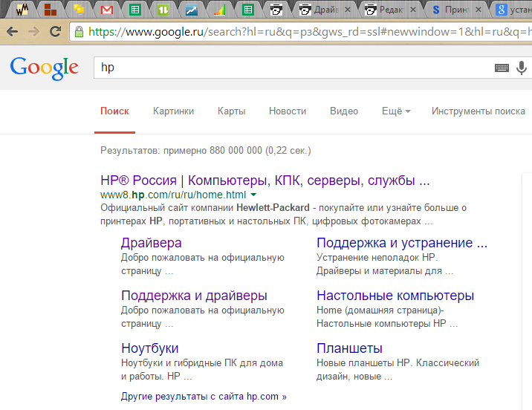Click the Google logo

[x=44, y=68]
